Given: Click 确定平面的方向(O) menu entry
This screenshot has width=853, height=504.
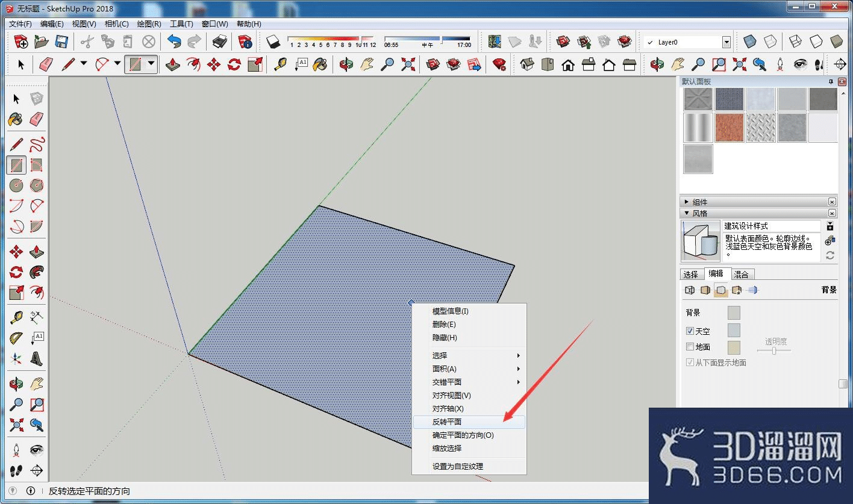Looking at the screenshot, I should tap(469, 435).
